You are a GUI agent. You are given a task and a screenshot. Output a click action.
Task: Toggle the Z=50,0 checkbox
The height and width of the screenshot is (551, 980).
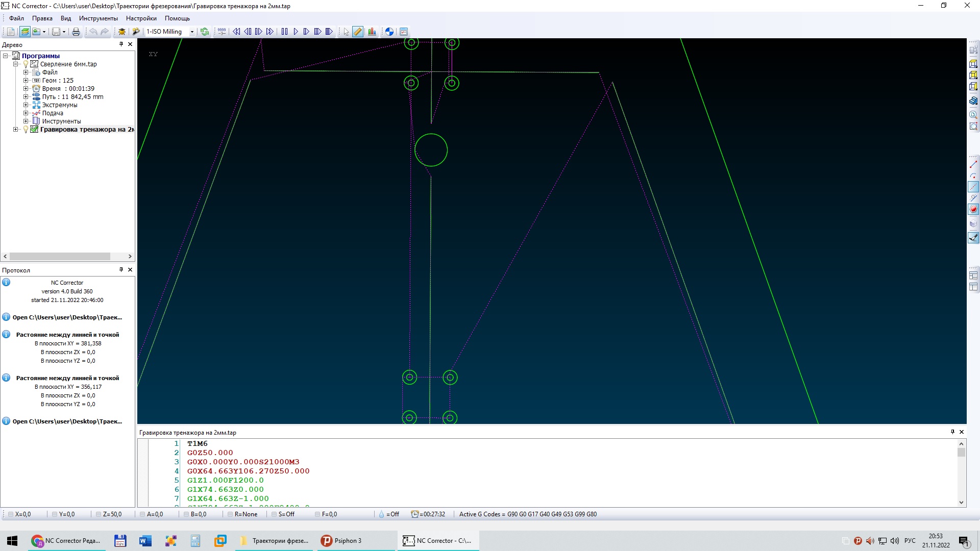[99, 514]
